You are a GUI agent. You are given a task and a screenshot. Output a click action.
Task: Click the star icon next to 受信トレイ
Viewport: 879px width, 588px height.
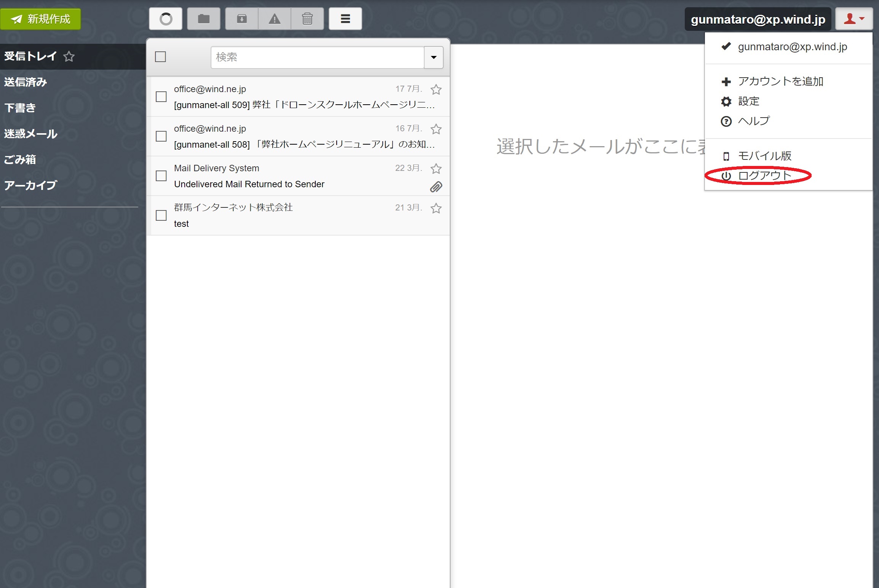69,56
